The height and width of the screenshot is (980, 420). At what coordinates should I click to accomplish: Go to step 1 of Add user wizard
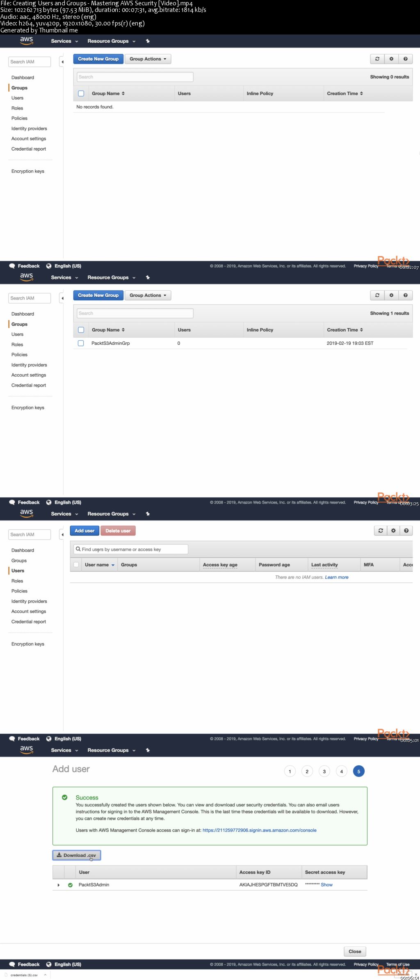290,772
